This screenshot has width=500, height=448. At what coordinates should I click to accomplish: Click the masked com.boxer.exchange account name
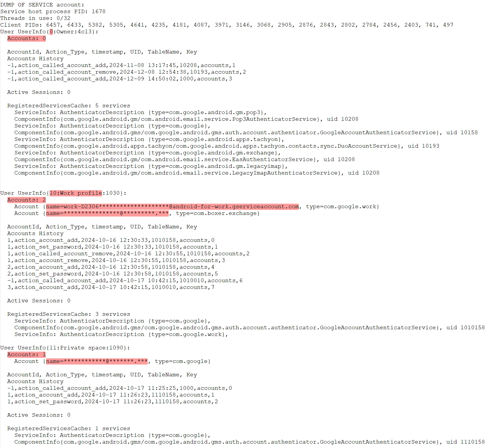pyautogui.click(x=107, y=213)
